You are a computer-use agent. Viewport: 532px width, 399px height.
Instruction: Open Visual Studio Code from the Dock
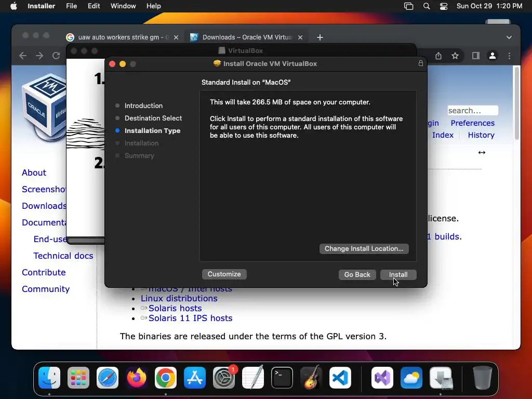coord(340,378)
